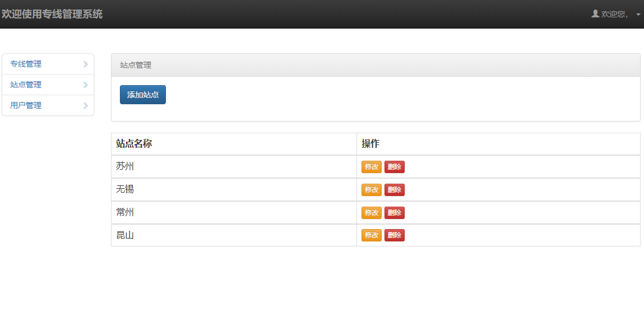Click 修改 for the 苏州 station
The image size is (644, 317).
[x=372, y=167]
